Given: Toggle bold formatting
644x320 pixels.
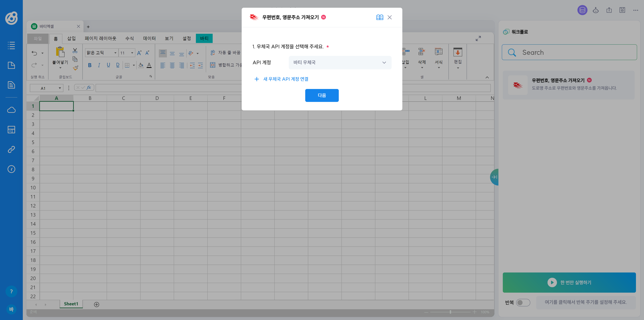Looking at the screenshot, I should (90, 65).
